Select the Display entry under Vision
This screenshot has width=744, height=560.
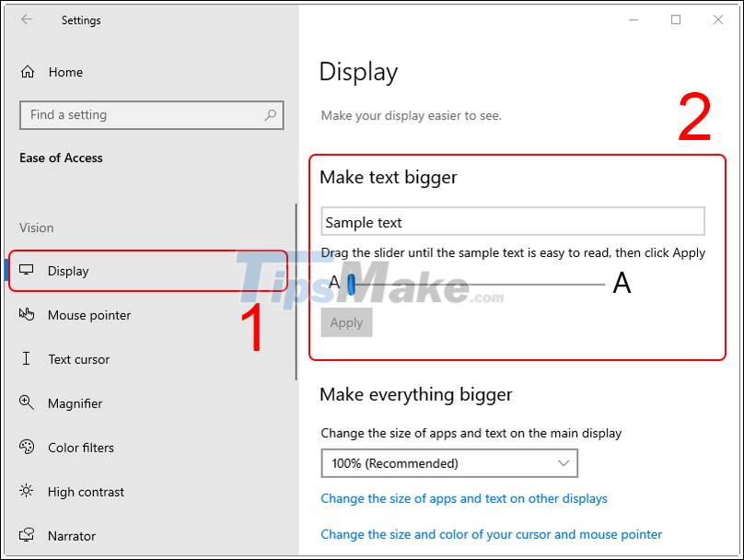point(70,271)
